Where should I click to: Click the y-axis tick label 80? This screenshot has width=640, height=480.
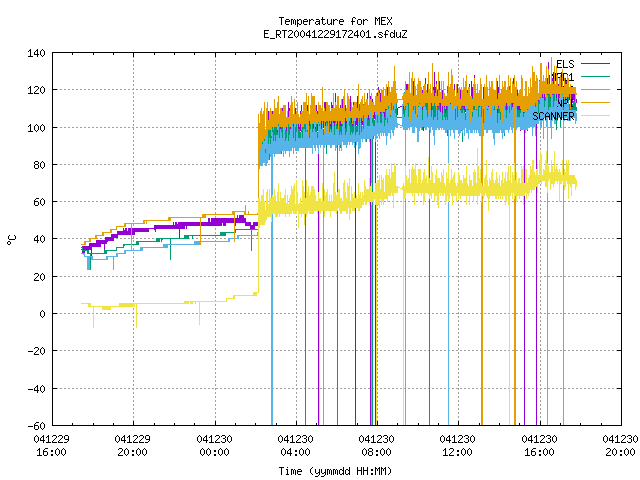coord(40,165)
